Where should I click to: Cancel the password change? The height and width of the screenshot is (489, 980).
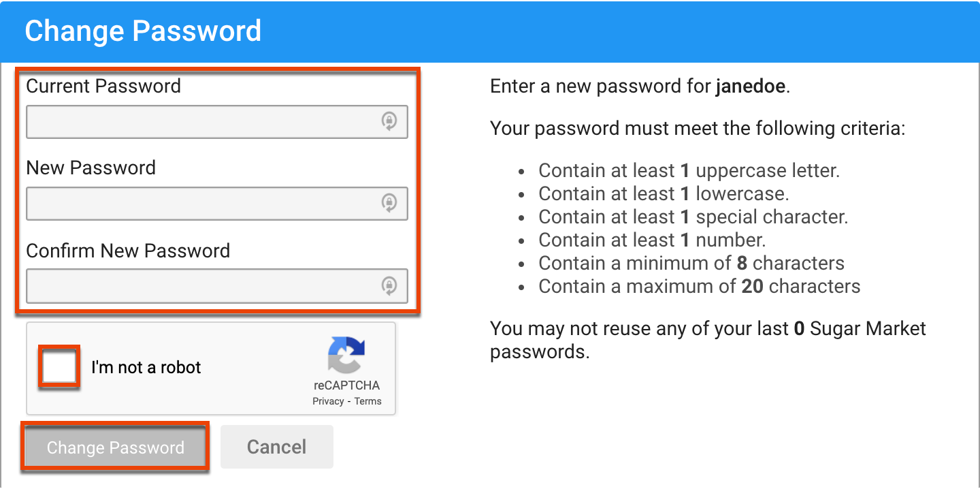click(x=276, y=447)
